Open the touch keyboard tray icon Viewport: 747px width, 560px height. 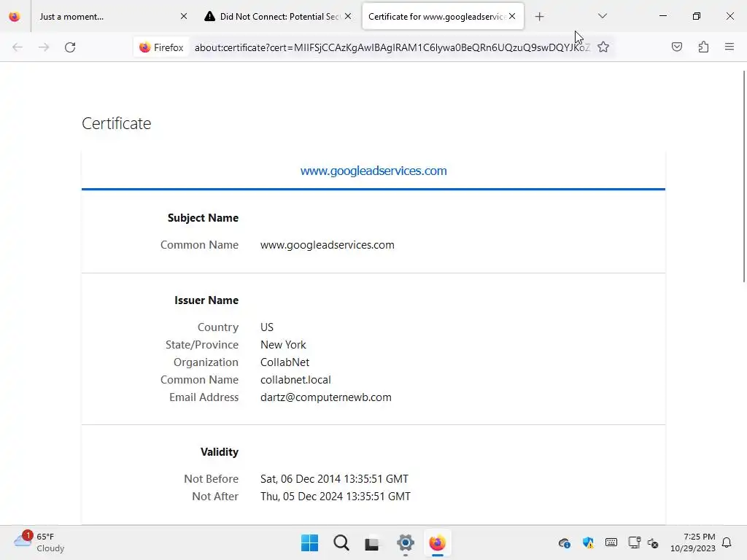coord(611,542)
